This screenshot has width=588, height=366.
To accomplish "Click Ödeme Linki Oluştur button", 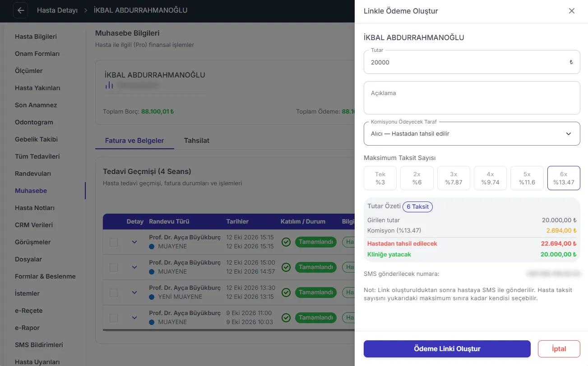I will (x=447, y=349).
